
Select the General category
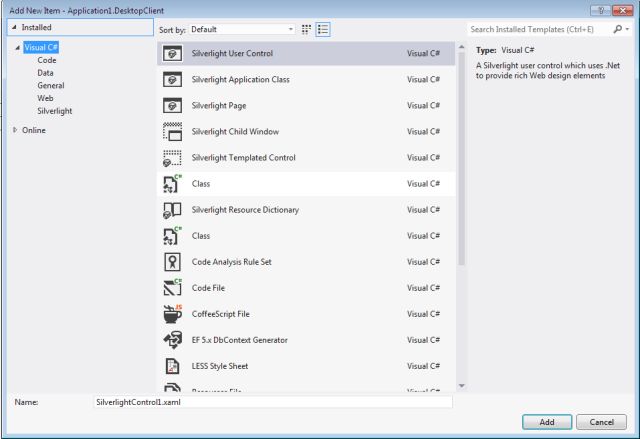51,85
